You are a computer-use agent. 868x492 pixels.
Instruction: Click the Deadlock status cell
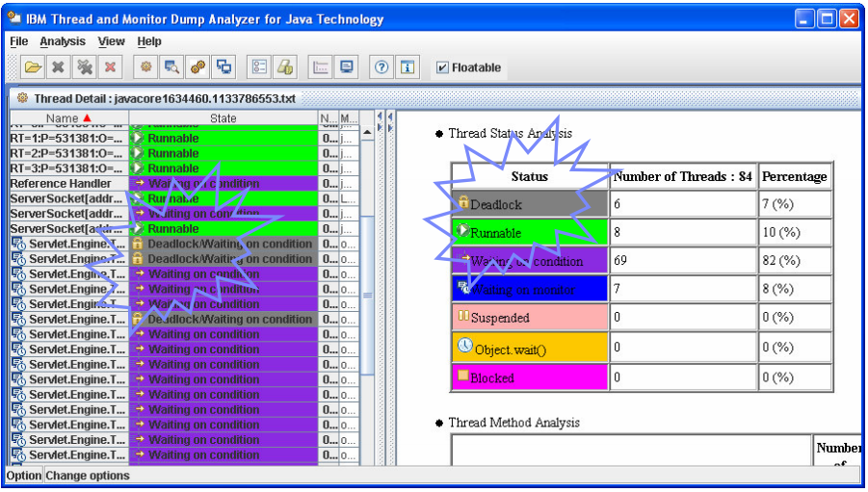(530, 204)
